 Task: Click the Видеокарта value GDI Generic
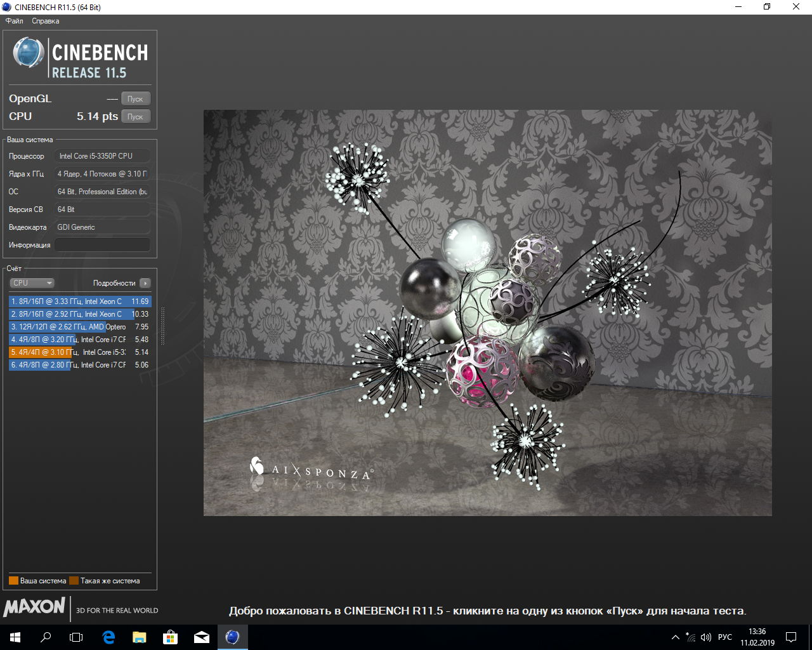102,227
